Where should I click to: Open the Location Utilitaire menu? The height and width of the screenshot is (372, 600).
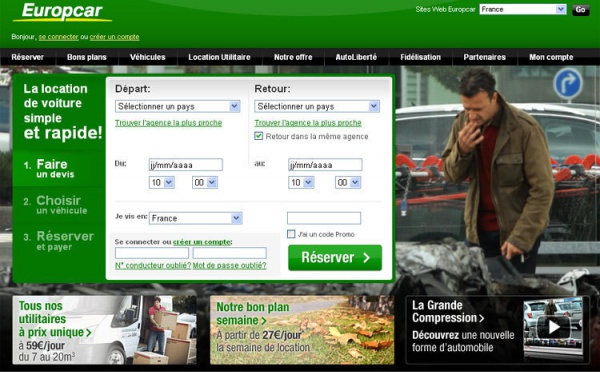219,57
